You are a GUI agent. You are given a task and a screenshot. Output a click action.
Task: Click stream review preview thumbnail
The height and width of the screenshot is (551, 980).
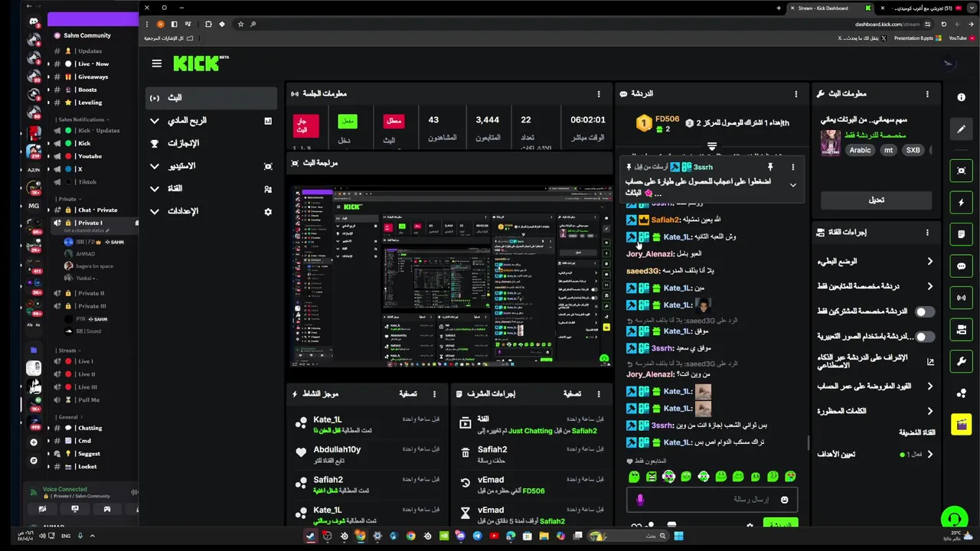452,275
